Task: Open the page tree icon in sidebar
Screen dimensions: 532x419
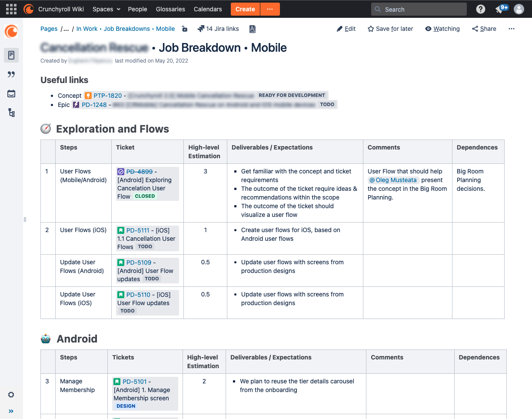Action: coord(11,113)
